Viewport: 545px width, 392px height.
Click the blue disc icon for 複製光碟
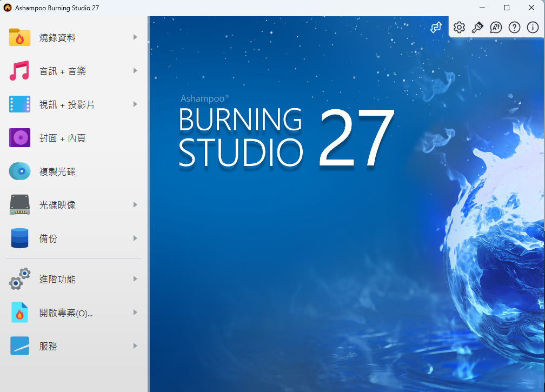19,171
